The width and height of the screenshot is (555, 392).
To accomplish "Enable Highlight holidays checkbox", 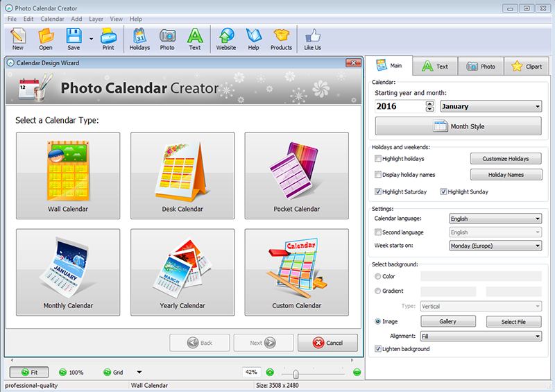I will (x=378, y=159).
